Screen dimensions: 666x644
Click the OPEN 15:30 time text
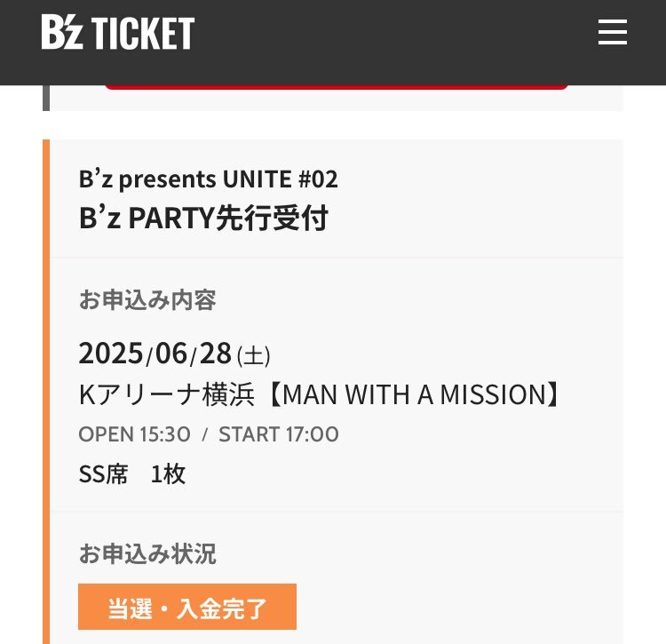[x=134, y=434]
